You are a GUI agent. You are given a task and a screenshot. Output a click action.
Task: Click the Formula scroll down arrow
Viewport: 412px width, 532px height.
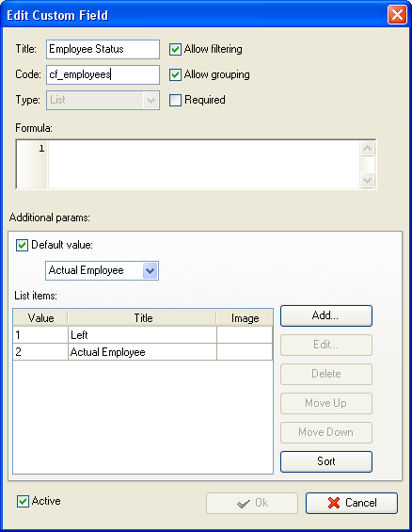367,180
